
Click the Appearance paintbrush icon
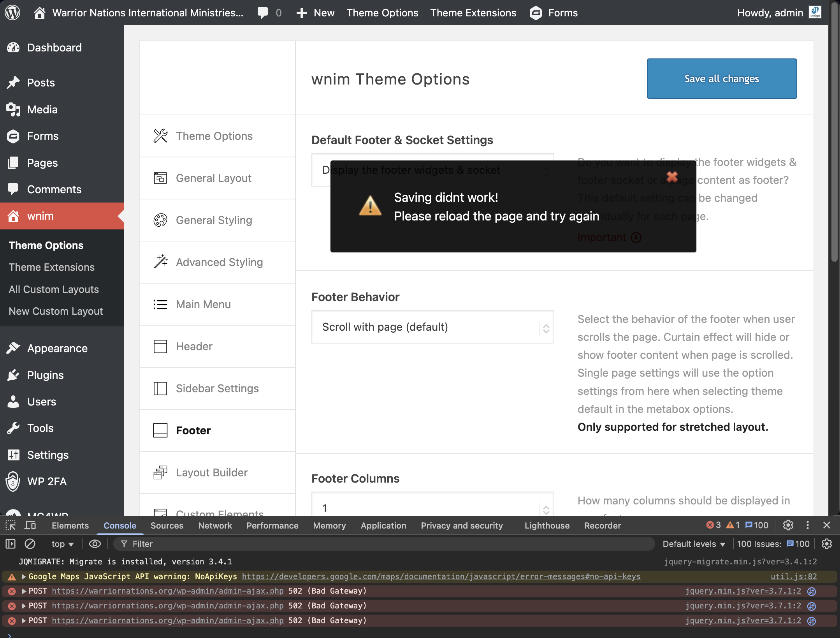[x=13, y=348]
